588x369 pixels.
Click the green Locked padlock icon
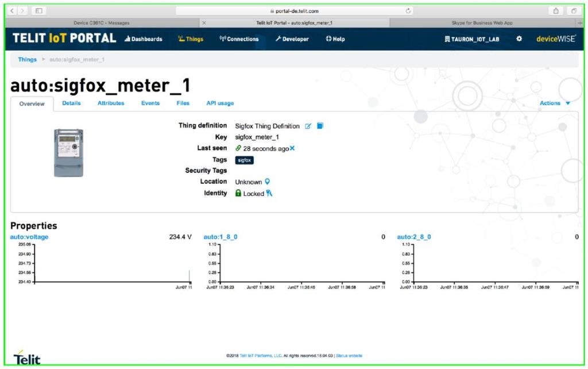click(x=238, y=193)
